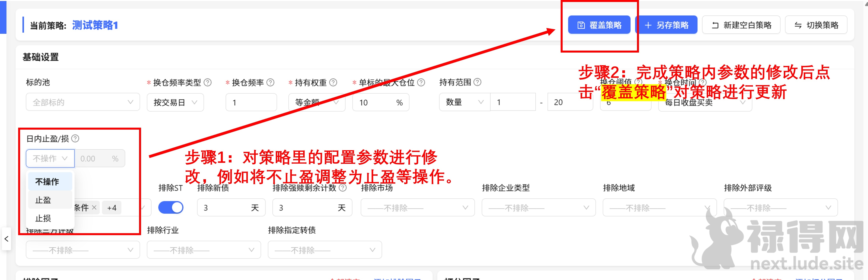Screen dimensions: 868x280
Task: Click help icon beside 持有范围
Action: pos(477,82)
